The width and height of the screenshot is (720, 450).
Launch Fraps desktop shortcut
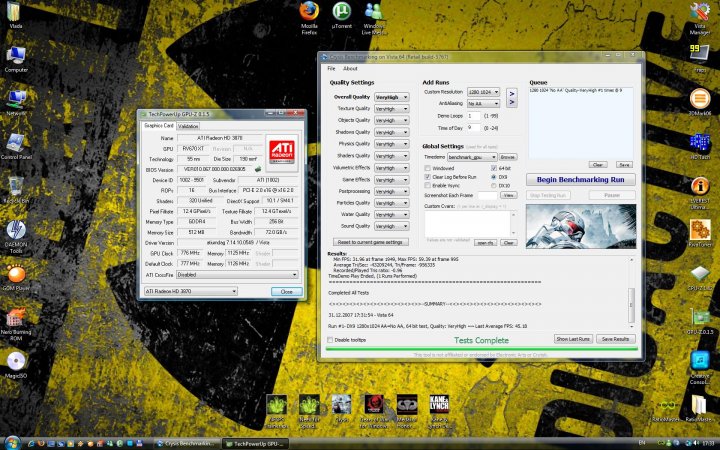(x=700, y=59)
